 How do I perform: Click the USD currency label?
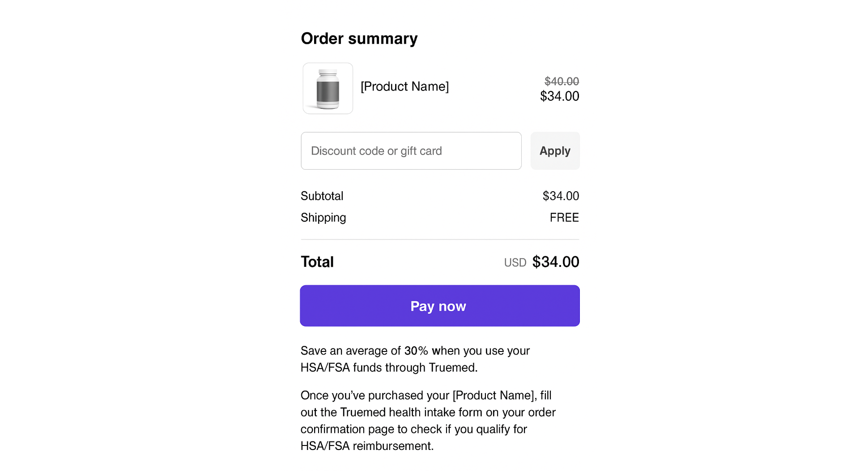coord(515,263)
